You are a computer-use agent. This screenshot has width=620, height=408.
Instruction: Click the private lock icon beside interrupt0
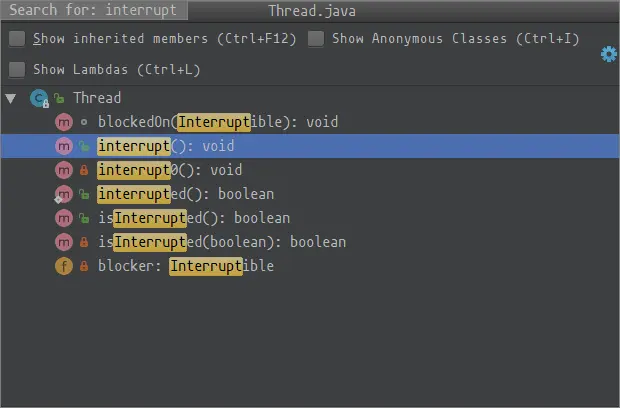click(x=84, y=170)
